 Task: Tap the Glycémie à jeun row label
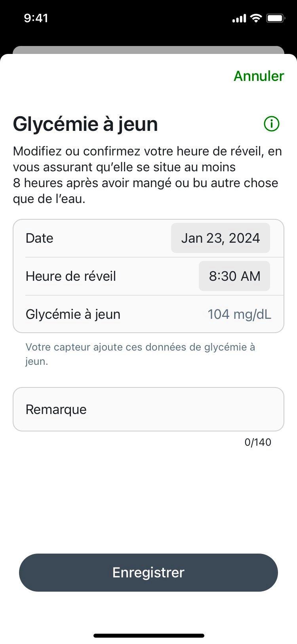(73, 314)
